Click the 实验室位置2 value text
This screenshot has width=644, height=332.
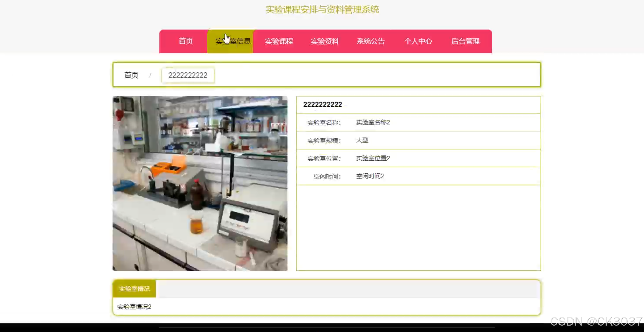[x=373, y=158]
